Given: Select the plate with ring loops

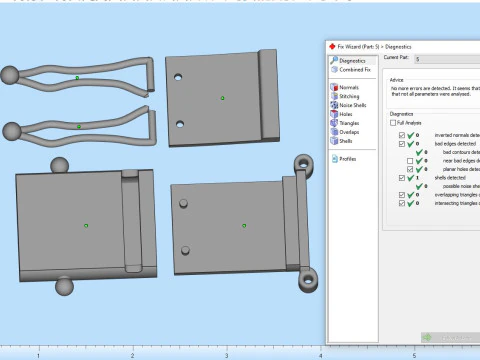Looking at the screenshot, I should click(x=244, y=226).
